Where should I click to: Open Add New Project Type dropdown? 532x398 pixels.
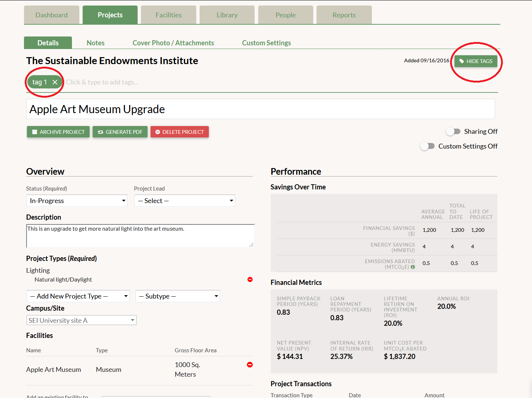click(78, 296)
